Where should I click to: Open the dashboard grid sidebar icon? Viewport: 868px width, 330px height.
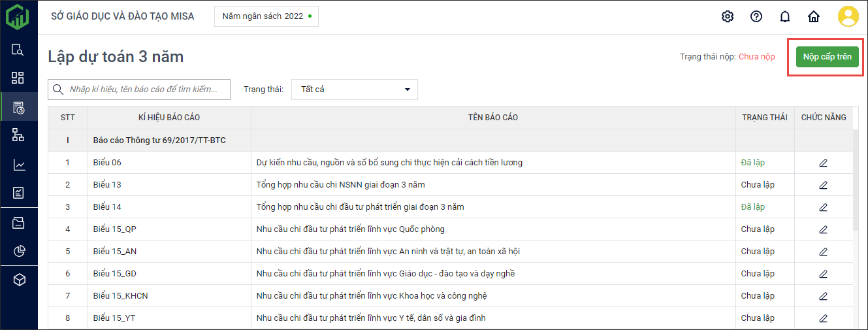(18, 78)
